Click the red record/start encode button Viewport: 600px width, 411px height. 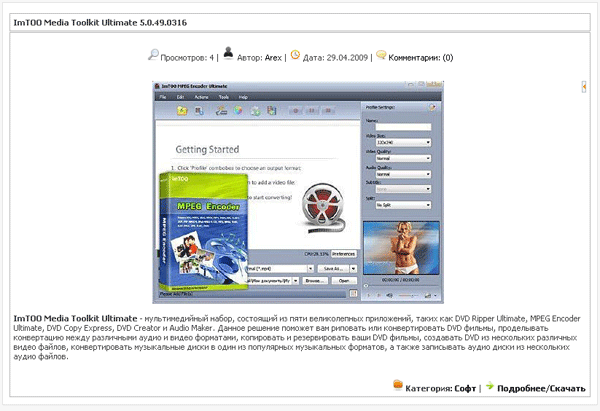click(x=296, y=111)
